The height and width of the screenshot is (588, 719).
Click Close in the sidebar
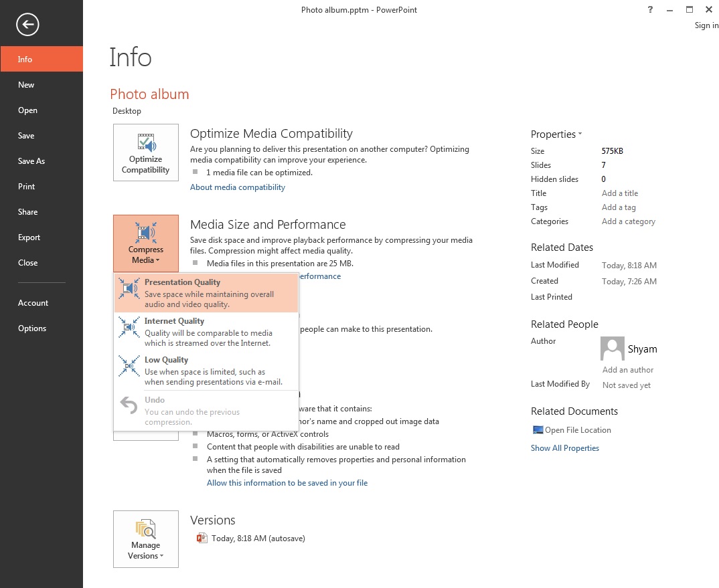pos(42,263)
